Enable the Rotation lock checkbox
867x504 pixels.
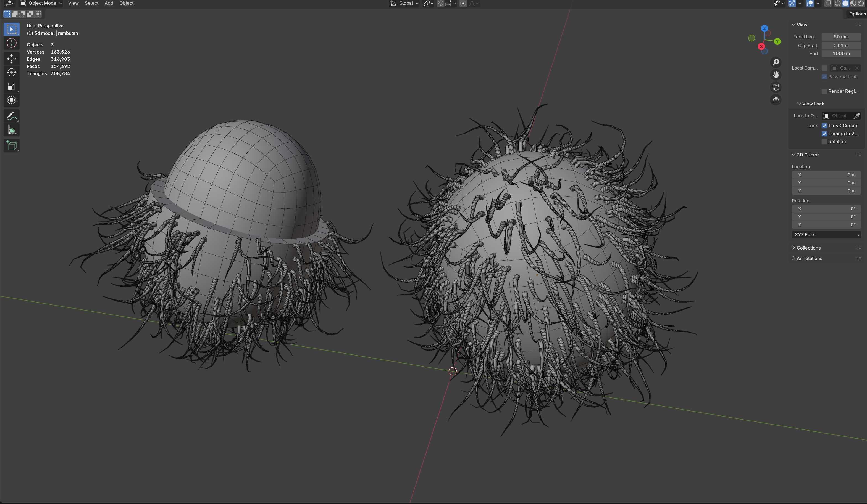[824, 142]
